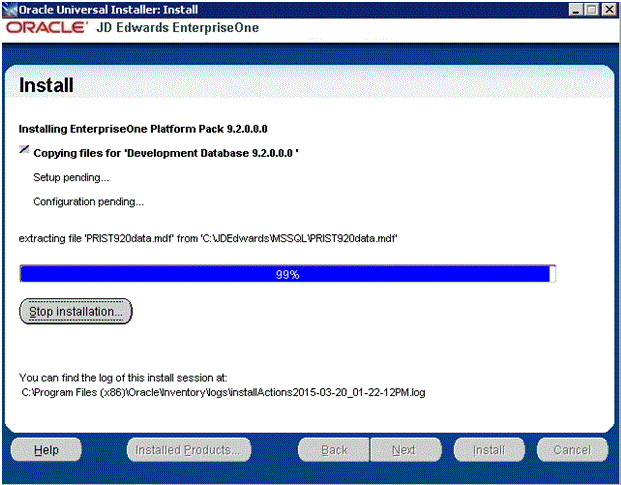This screenshot has width=621, height=485.
Task: Click the Install button
Action: tap(489, 450)
